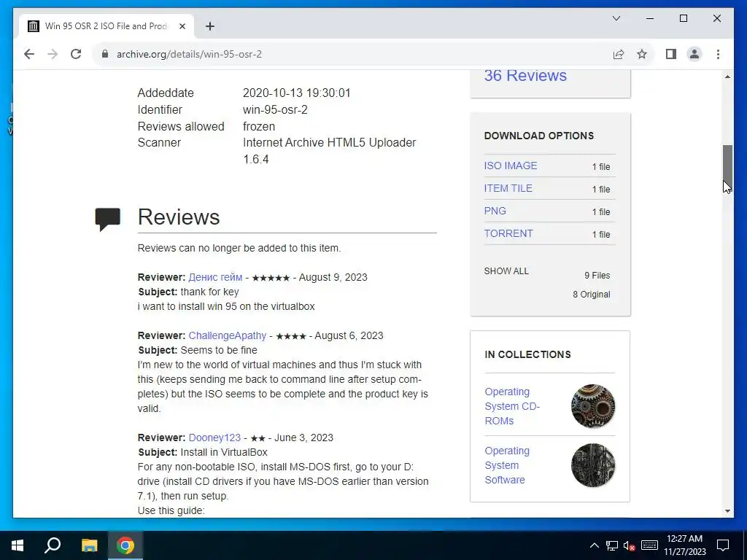Click the subject text 'thank for key'
Screen dimensions: 747x560
click(x=209, y=292)
